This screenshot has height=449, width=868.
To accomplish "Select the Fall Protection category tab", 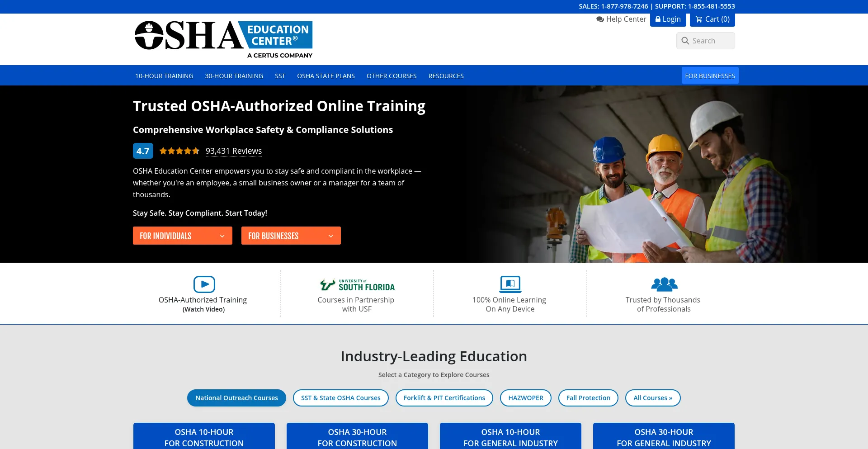I will pyautogui.click(x=588, y=398).
